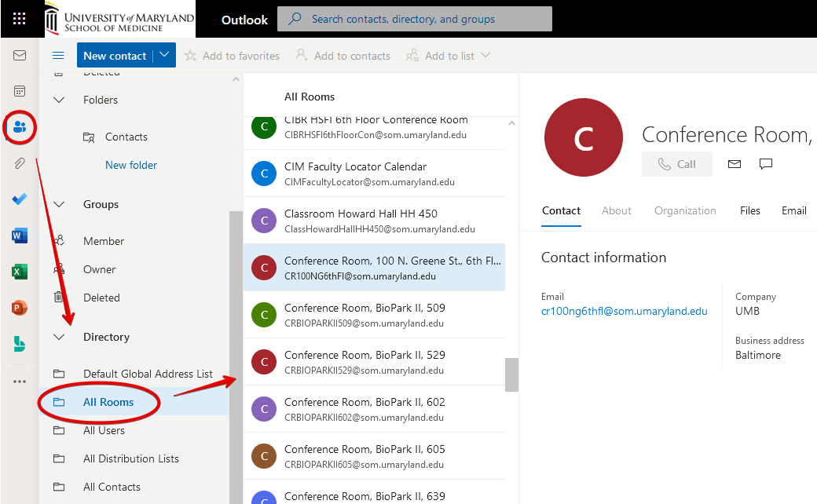The image size is (817, 504).
Task: Open the New contact dropdown arrow
Action: [x=163, y=56]
